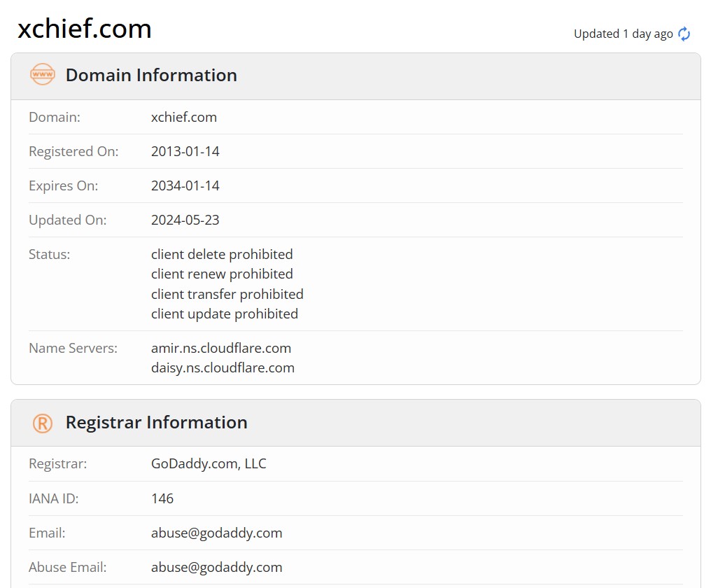
Task: Click the domain value xchief.com in table
Action: point(183,117)
